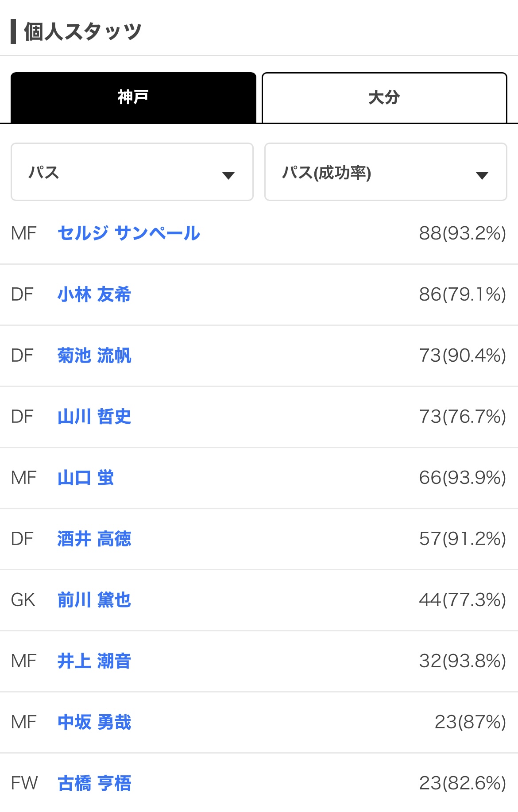The height and width of the screenshot is (812, 518).
Task: Open player 山川 哲史 profile
Action: [94, 417]
